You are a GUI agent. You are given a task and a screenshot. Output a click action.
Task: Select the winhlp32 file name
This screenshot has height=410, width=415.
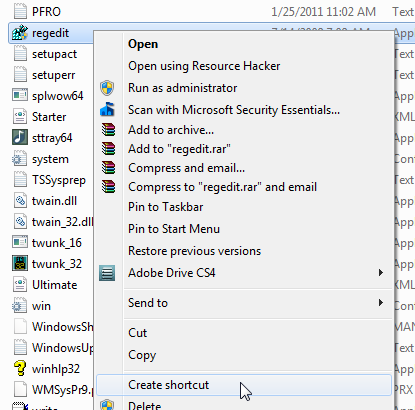[56, 369]
